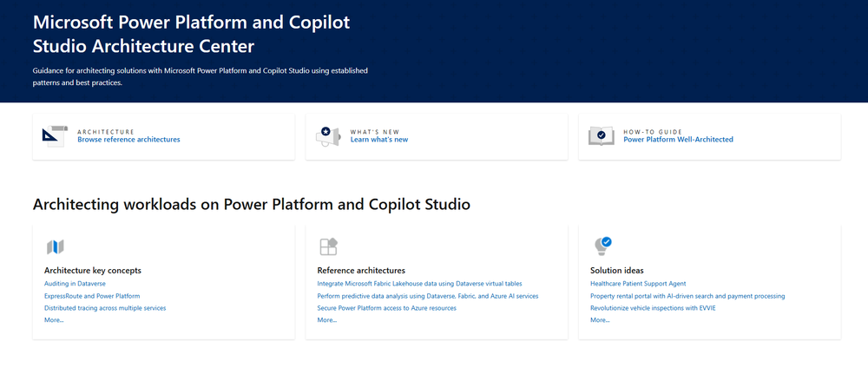
Task: Click More under Architecture key concepts
Action: coord(54,320)
